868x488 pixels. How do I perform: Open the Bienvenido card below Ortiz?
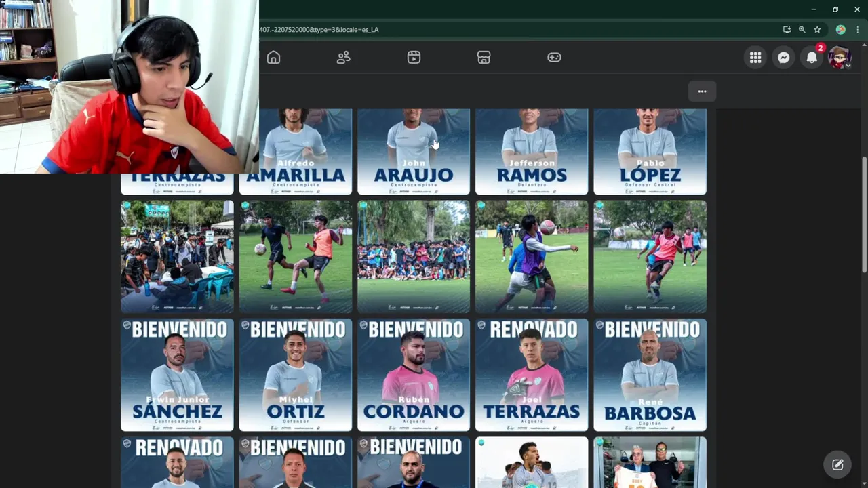pyautogui.click(x=295, y=462)
